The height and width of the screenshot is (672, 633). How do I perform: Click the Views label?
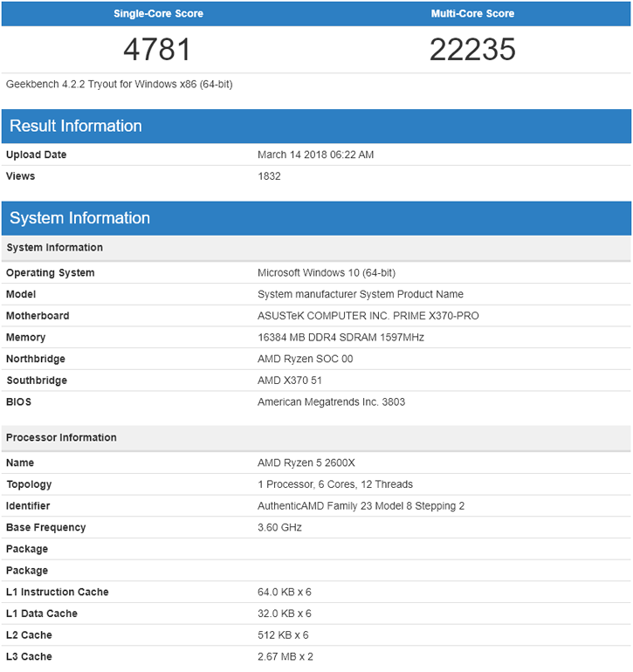click(x=21, y=176)
